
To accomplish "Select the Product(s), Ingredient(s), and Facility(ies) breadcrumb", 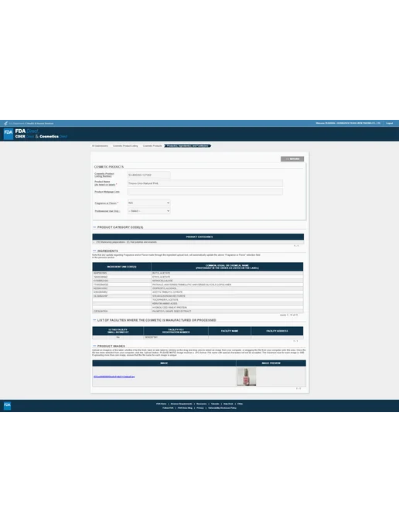I will [188, 146].
